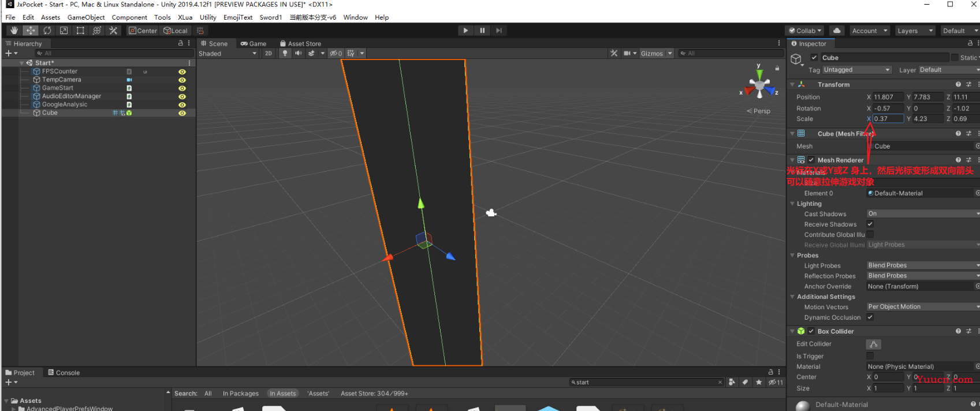Screen dimensions: 980x411
Task: Toggle the Dynamic Occlusion checkbox
Action: pyautogui.click(x=870, y=317)
